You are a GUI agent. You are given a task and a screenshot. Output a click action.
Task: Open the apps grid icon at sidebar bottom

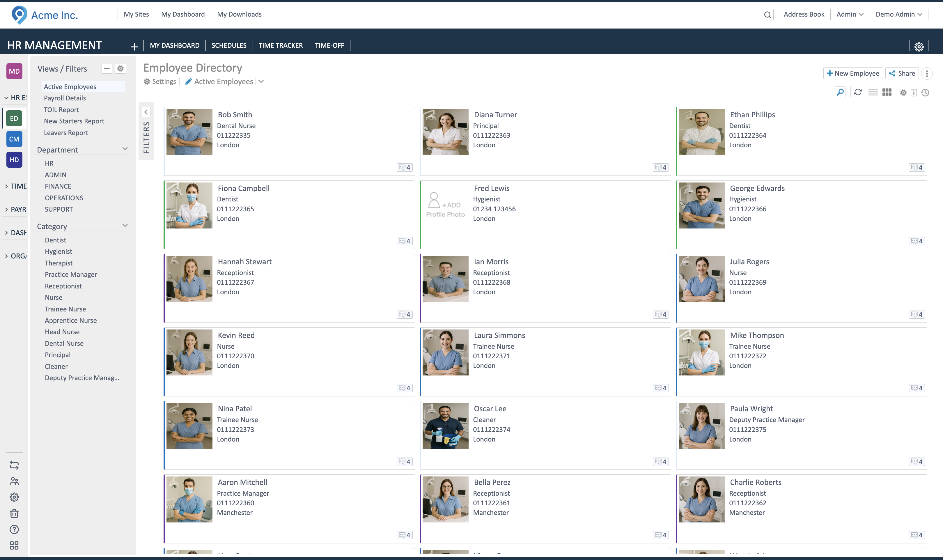14,545
